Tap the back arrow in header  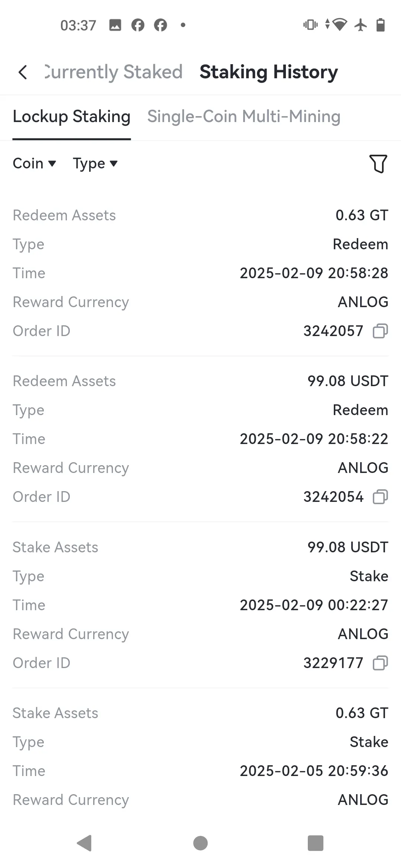point(23,72)
